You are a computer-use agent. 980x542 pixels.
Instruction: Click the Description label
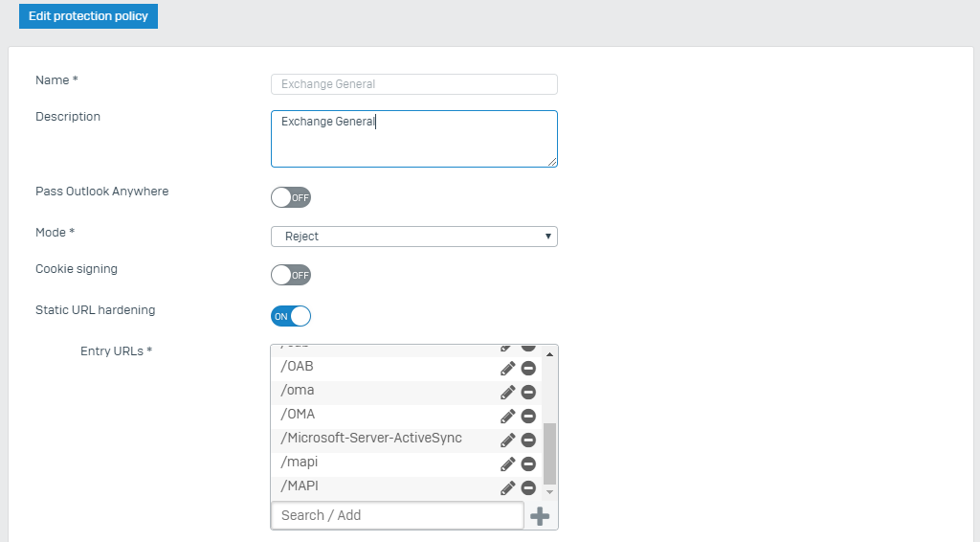68,117
